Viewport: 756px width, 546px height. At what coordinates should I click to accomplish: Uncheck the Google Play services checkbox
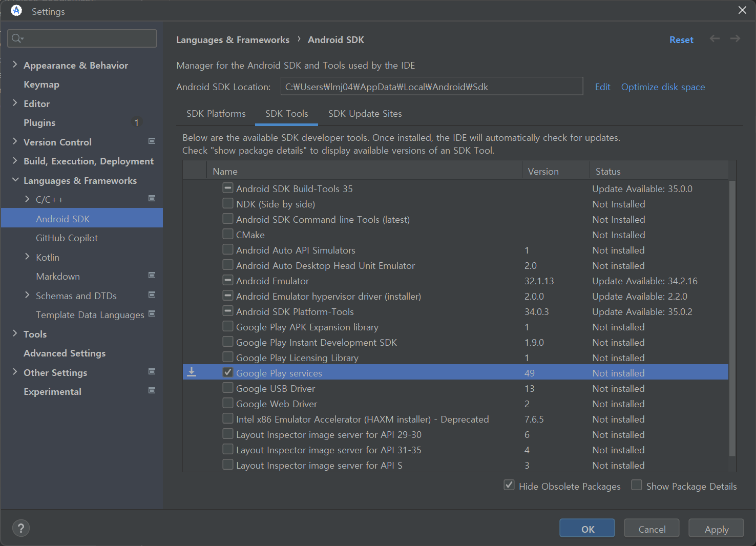click(x=228, y=372)
